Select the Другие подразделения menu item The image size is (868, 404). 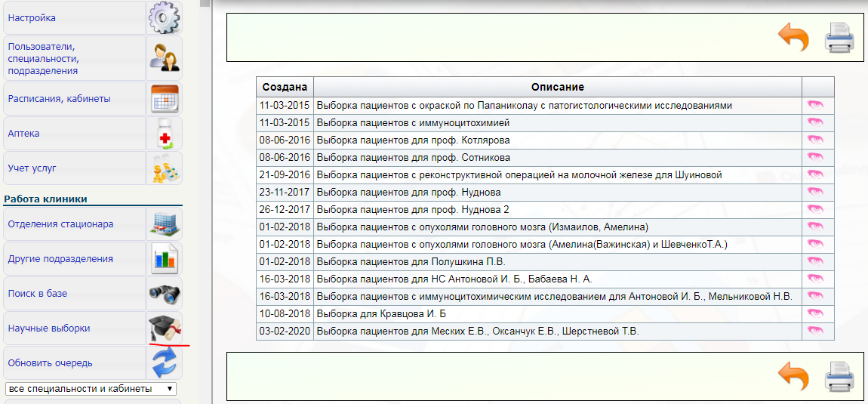60,259
